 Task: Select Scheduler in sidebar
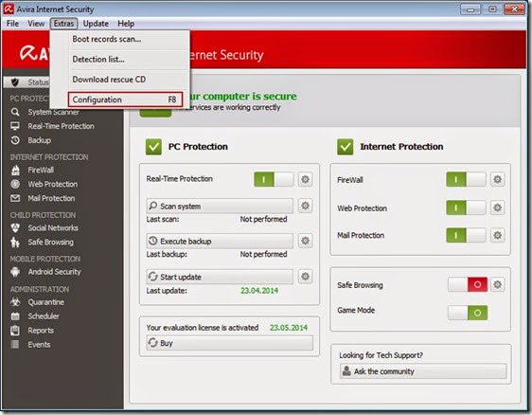tap(44, 316)
